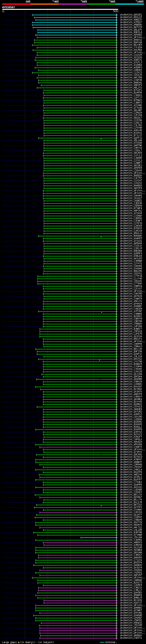Click the orange ~40% identity legend segment
This screenshot has height=644, width=146.
[45, 4]
